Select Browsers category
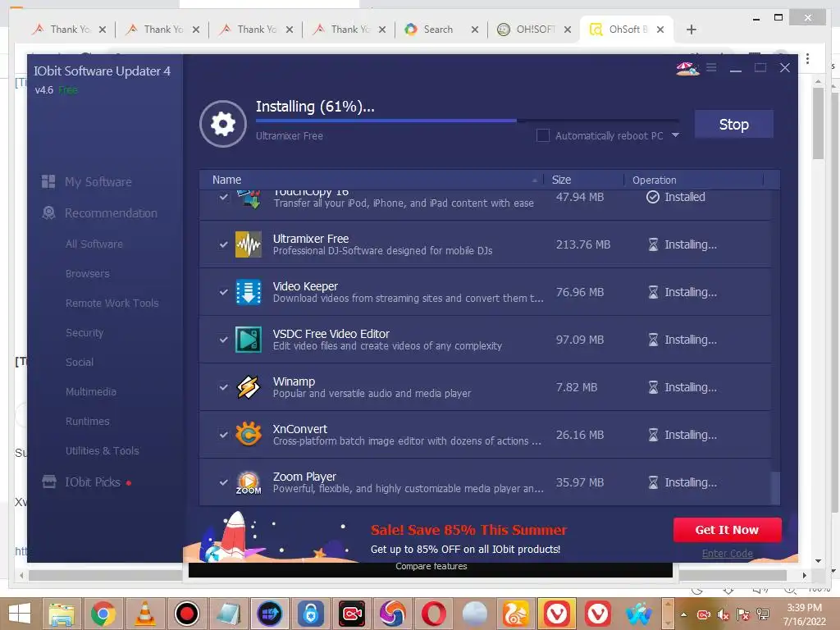 coord(87,273)
